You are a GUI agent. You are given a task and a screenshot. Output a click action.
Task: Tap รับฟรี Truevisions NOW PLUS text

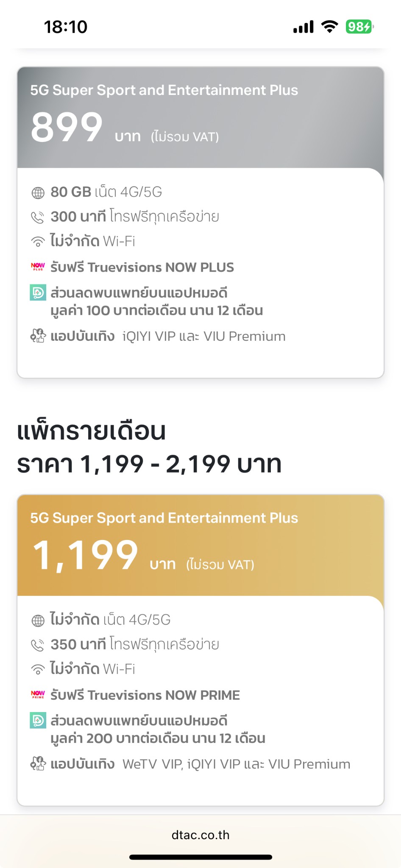(x=142, y=267)
